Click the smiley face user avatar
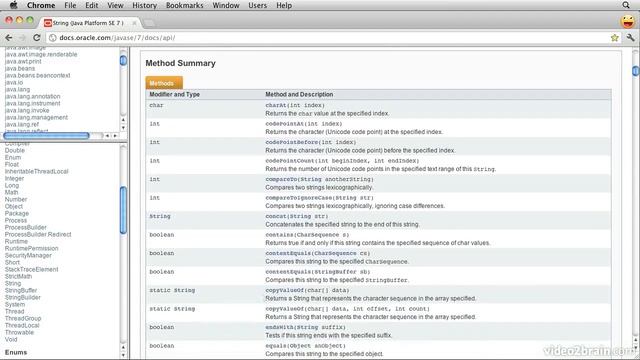This screenshot has height=360, width=640. pyautogui.click(x=628, y=21)
